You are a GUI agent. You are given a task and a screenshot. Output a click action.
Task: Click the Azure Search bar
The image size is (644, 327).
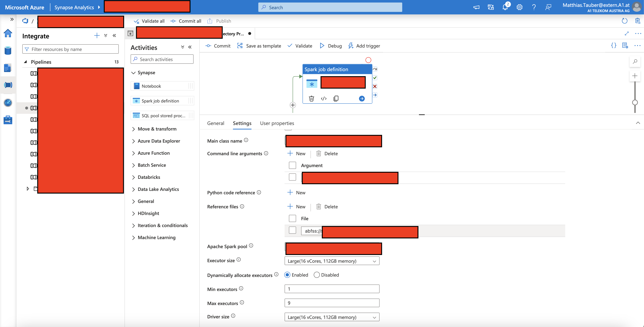[x=330, y=7]
